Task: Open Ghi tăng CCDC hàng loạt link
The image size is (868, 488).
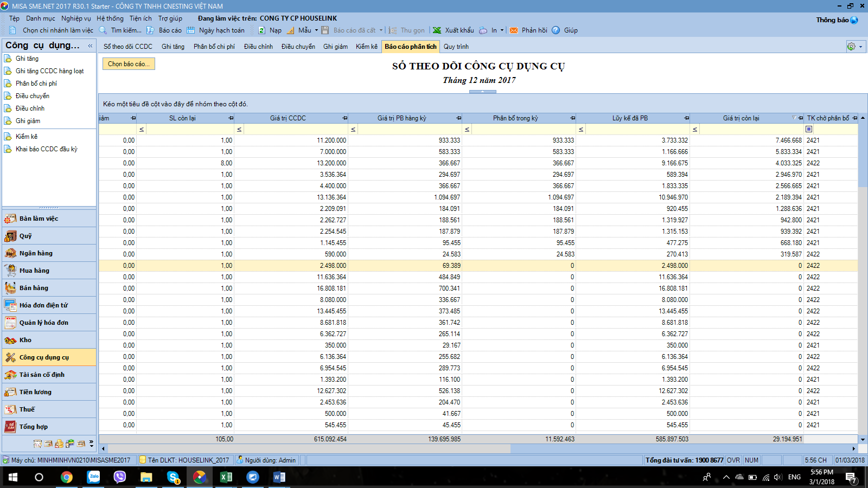Action: coord(49,71)
